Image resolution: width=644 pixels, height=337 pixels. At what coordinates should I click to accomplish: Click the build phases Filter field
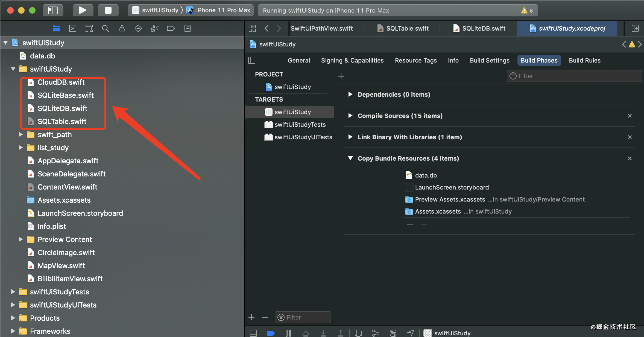click(574, 76)
